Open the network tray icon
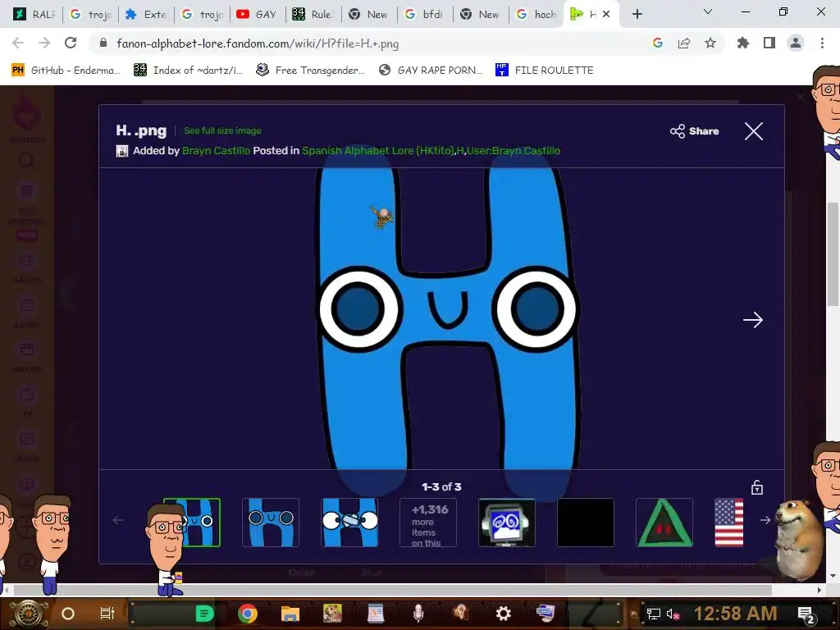Viewport: 840px width, 630px height. click(x=654, y=614)
